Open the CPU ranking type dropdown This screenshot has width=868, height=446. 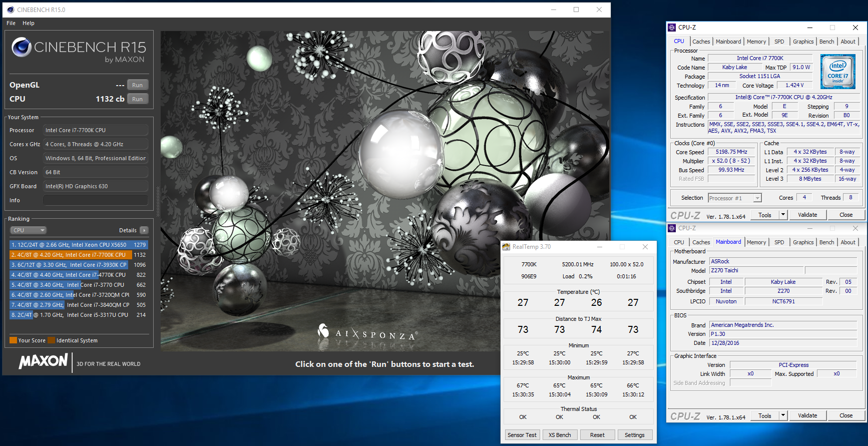click(29, 230)
